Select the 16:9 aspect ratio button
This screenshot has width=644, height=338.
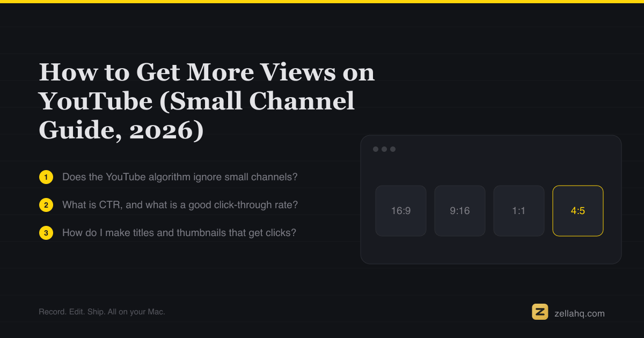pos(401,211)
